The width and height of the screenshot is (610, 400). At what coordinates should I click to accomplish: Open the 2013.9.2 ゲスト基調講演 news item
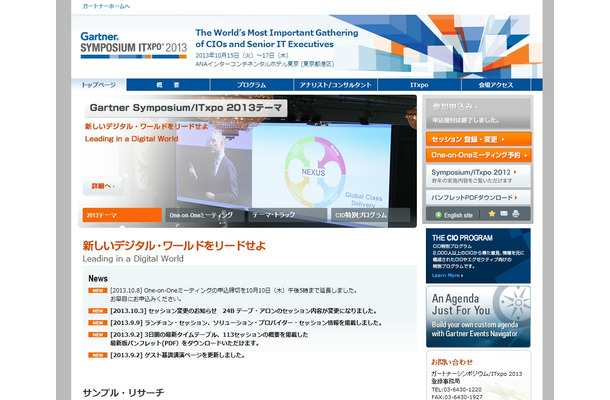177,355
